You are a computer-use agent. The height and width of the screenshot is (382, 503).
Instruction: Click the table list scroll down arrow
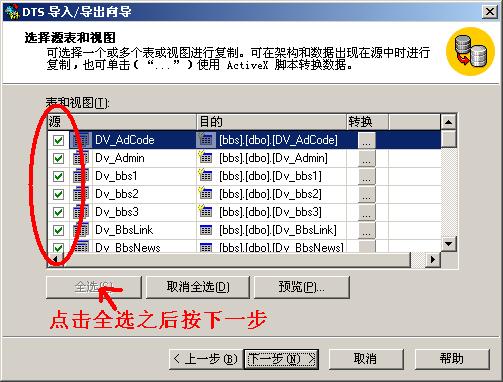pos(448,244)
